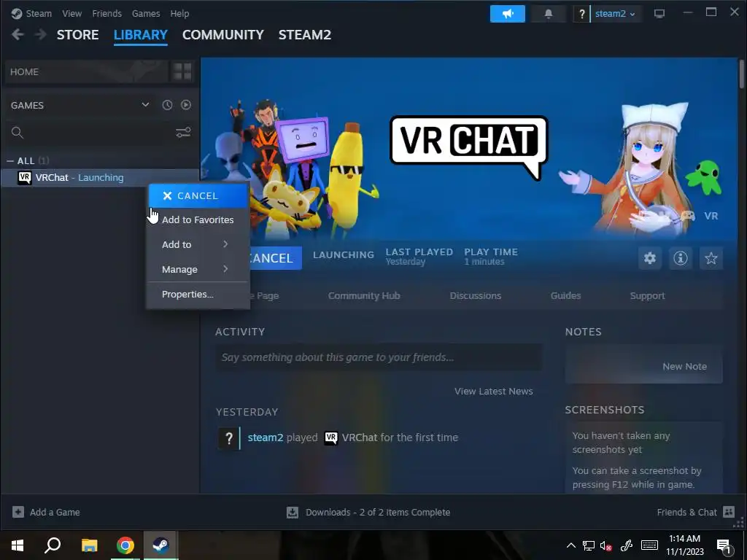Open game settings gear icon
This screenshot has height=560, width=747.
pos(650,258)
